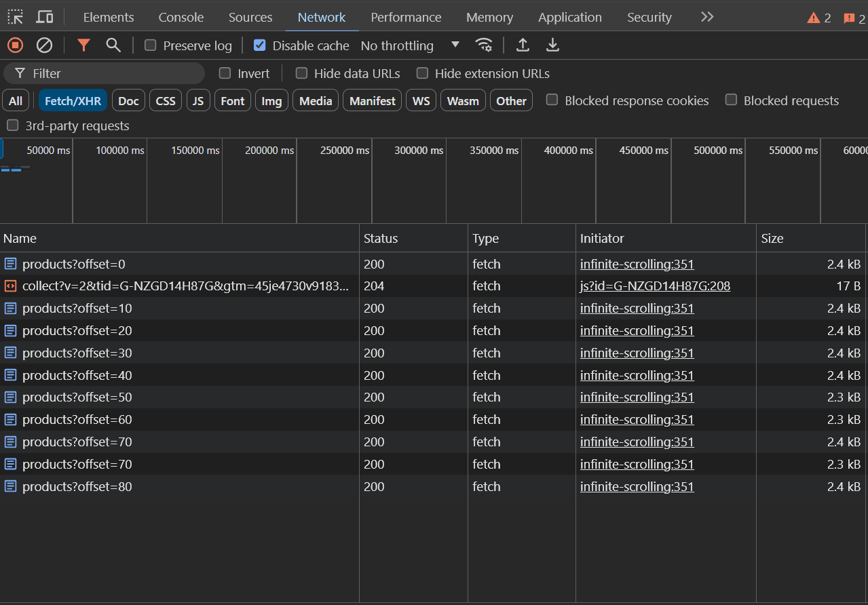Open the Memory tab
The image size is (868, 605).
coord(489,18)
